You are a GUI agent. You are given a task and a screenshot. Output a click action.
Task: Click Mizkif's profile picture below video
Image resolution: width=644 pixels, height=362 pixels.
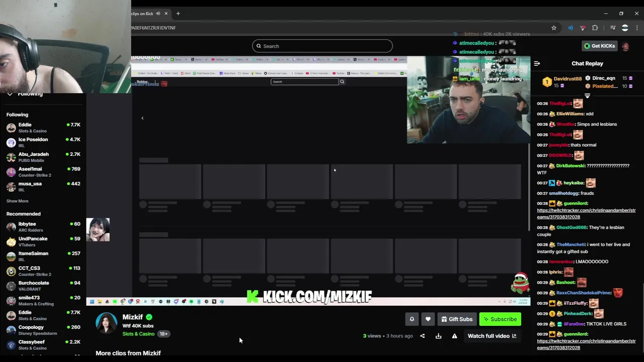106,323
